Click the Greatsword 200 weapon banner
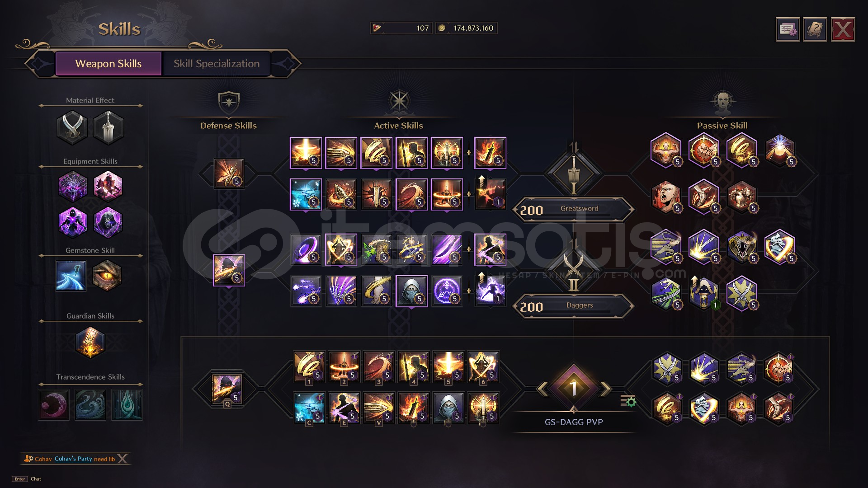 click(573, 209)
